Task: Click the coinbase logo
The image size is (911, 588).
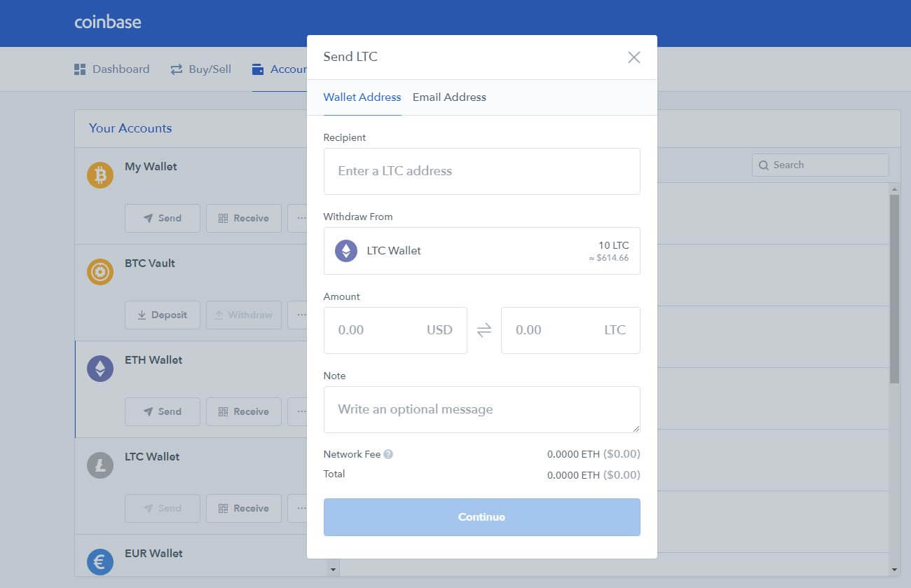Action: coord(108,22)
